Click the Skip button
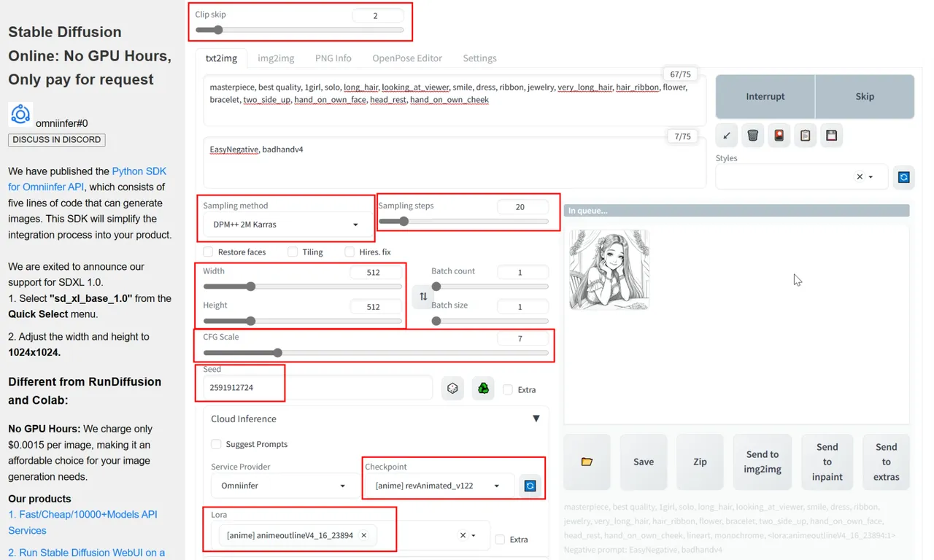 coord(865,96)
